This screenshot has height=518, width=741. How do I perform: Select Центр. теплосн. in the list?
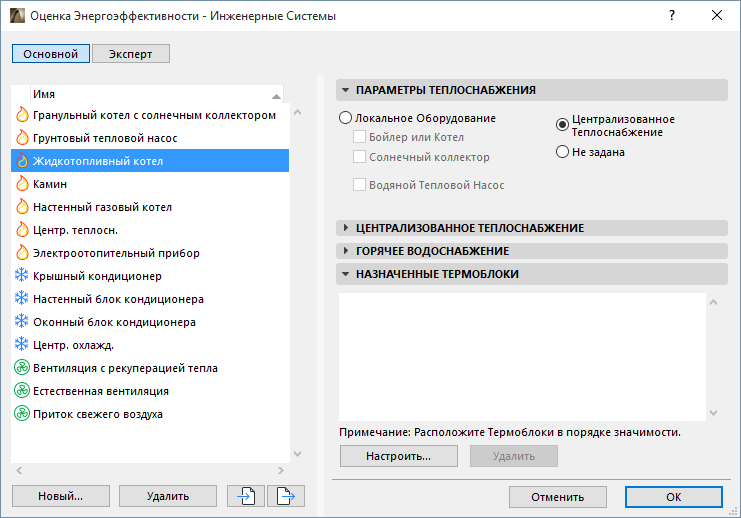click(x=150, y=230)
